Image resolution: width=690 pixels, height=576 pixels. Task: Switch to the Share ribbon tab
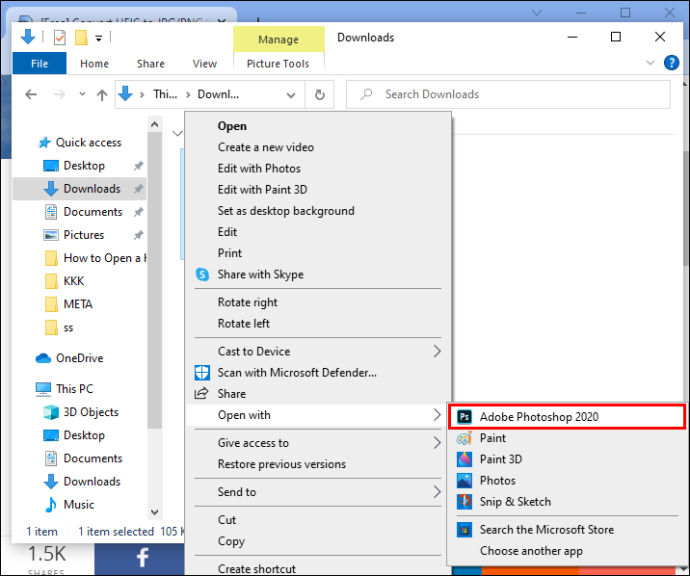click(x=150, y=64)
